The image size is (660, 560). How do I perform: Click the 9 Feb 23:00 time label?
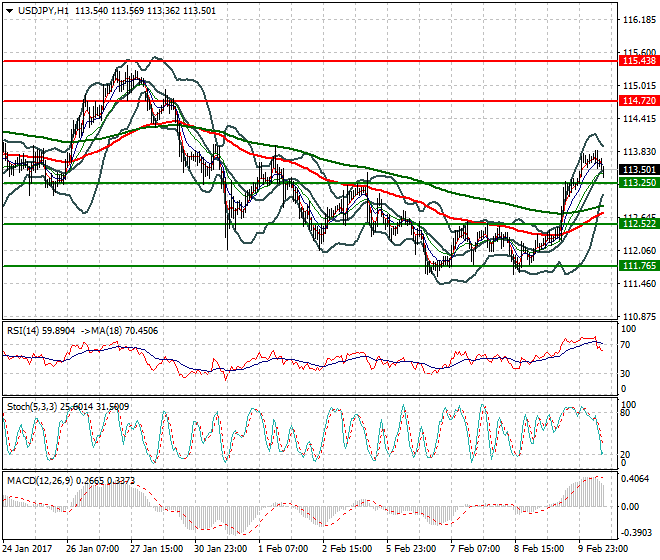603,549
